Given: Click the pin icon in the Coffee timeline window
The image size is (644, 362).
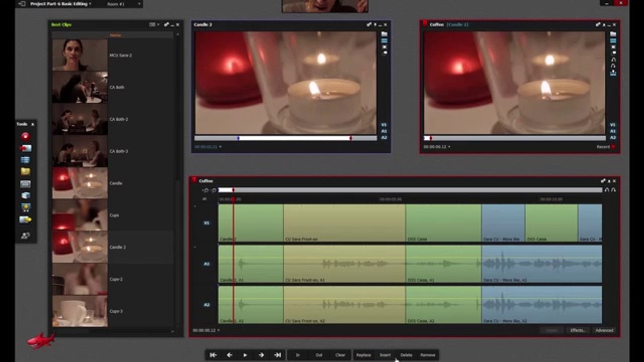Looking at the screenshot, I should 603,181.
